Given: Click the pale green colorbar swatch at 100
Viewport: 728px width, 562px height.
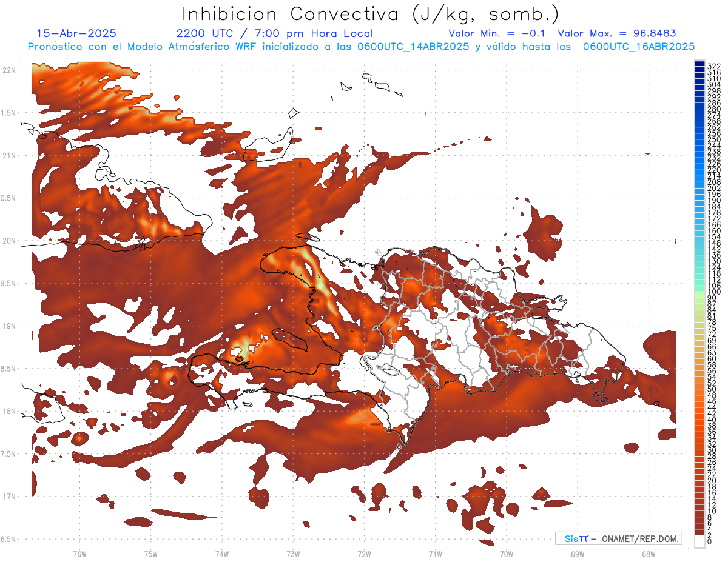Looking at the screenshot, I should click(x=699, y=293).
